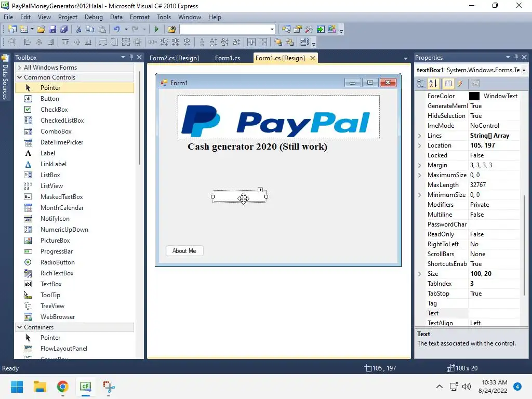Start debugging with green play arrow
The image size is (532, 399).
(157, 29)
